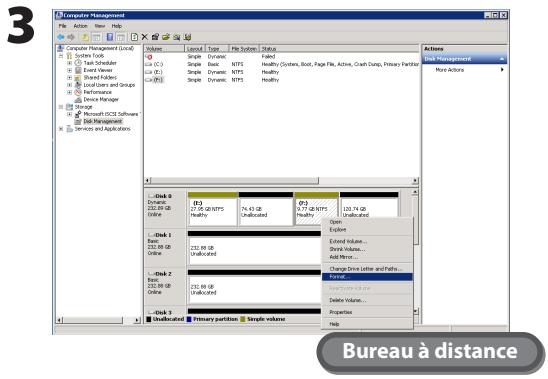Choose Explore in context menu
The width and height of the screenshot is (548, 379).
click(367, 230)
